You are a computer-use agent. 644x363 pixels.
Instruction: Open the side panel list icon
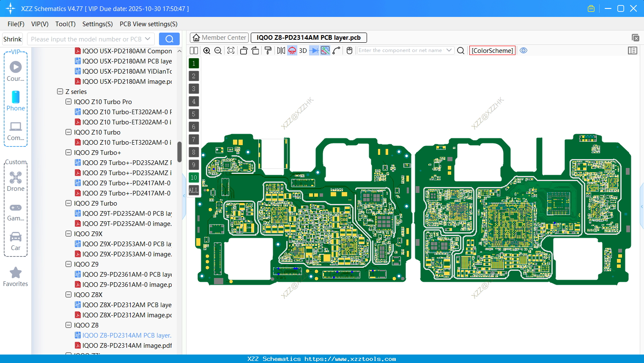click(x=633, y=50)
